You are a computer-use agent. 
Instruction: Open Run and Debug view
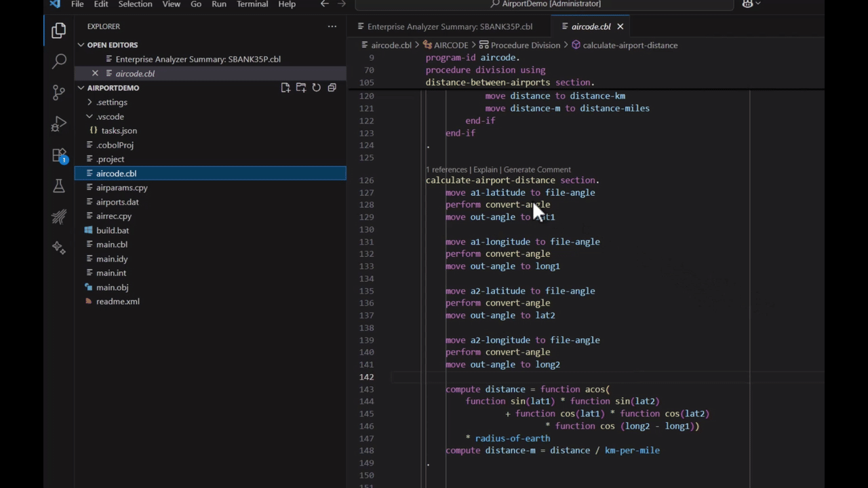59,124
